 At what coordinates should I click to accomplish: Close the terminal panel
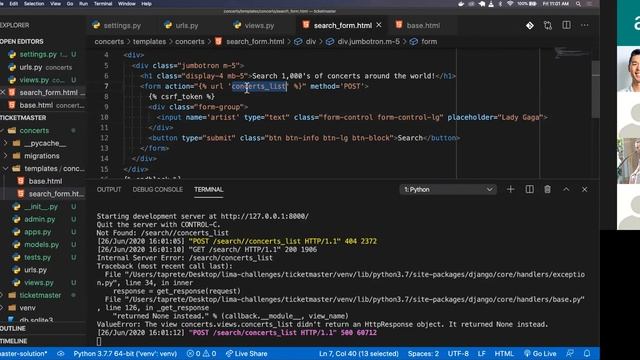tap(584, 189)
